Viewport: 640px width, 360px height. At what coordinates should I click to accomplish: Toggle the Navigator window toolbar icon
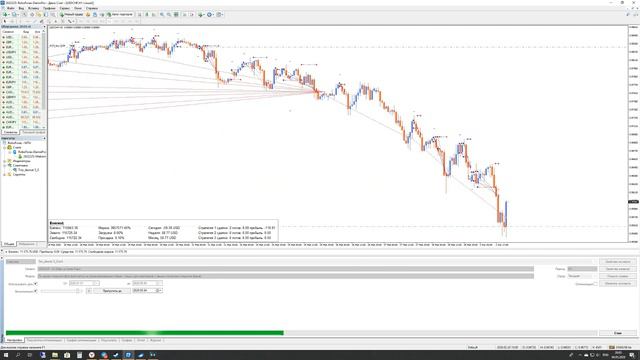pyautogui.click(x=39, y=14)
